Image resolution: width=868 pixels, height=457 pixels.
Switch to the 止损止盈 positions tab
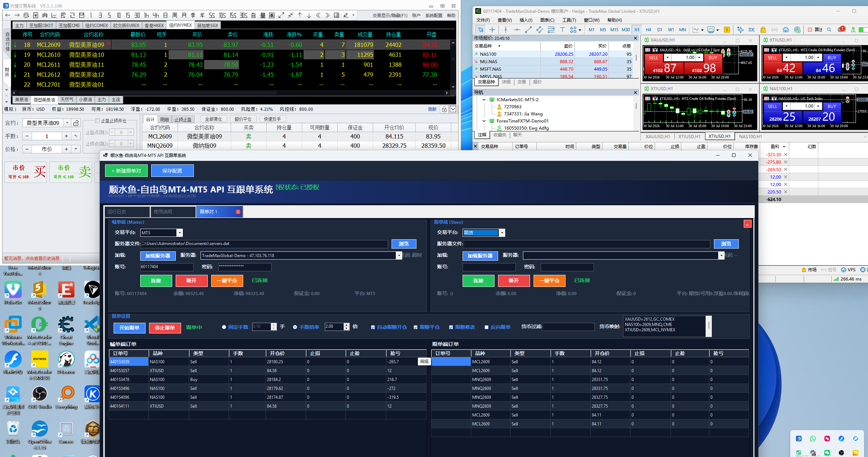point(183,119)
